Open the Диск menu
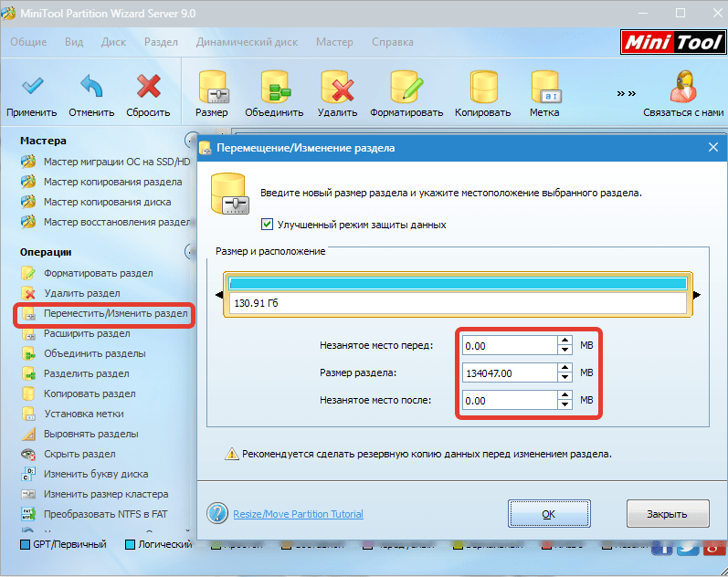The height and width of the screenshot is (577, 728). pos(114,42)
